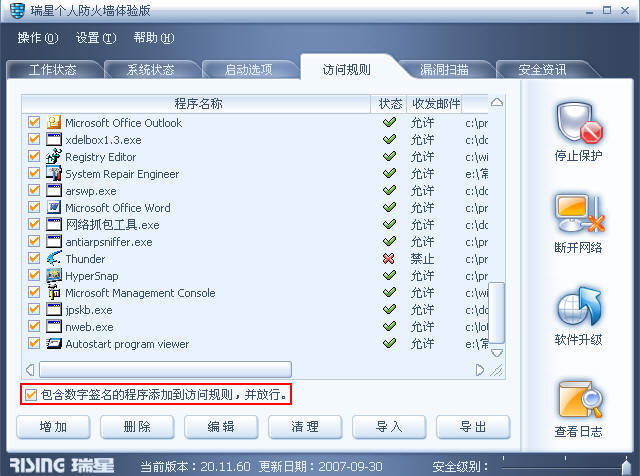Toggle the nweb.exe rule checkbox
The width and height of the screenshot is (640, 476).
point(34,326)
